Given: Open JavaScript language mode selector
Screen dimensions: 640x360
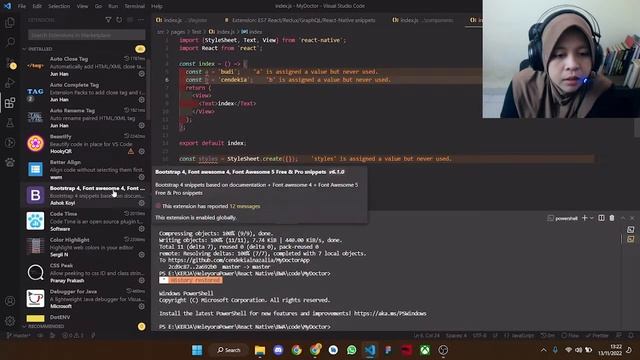Looking at the screenshot, I should click(x=522, y=336).
